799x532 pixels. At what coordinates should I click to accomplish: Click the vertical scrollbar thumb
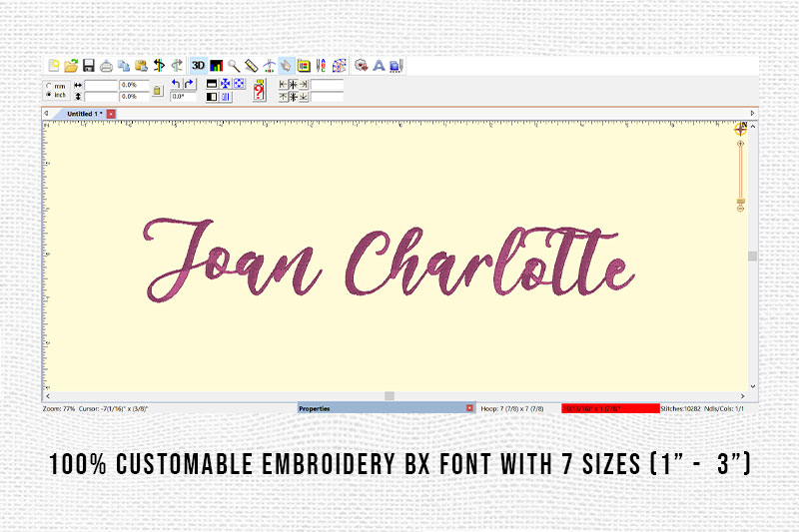point(753,257)
